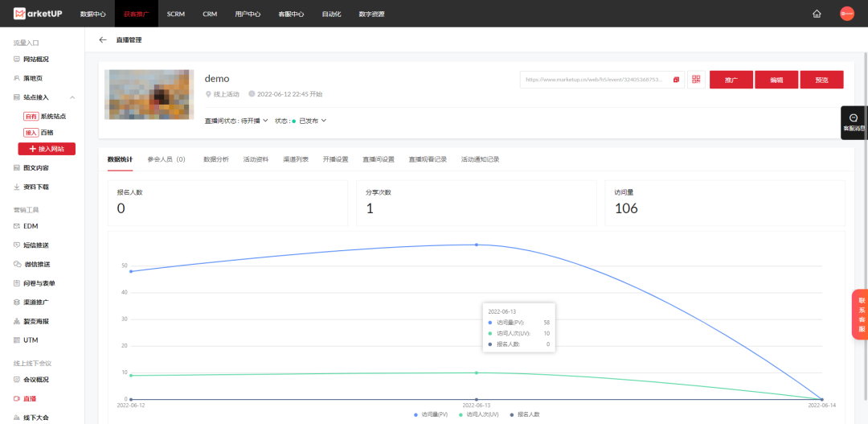Open the CRM top menu

click(210, 14)
